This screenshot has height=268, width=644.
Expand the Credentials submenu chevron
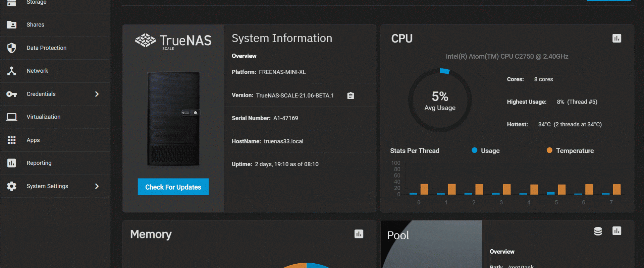point(97,94)
